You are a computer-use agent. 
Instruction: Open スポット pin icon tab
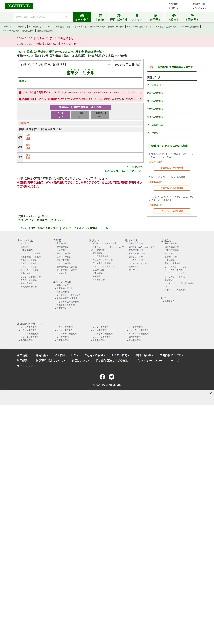click(137, 17)
